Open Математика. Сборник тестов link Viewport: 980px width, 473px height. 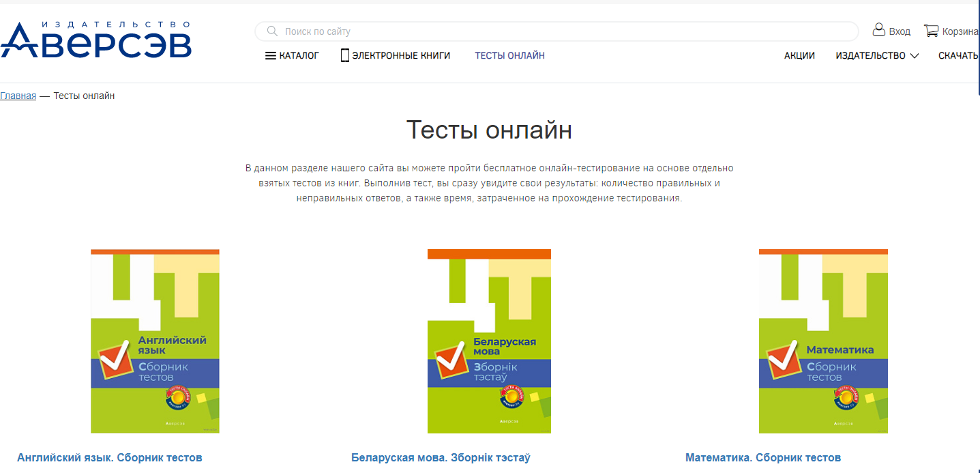point(763,457)
